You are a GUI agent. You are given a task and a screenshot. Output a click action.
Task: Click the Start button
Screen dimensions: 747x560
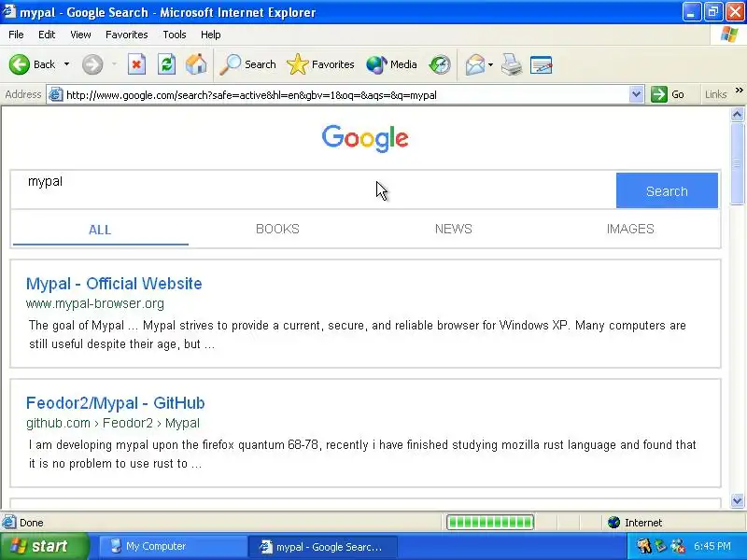(44, 546)
